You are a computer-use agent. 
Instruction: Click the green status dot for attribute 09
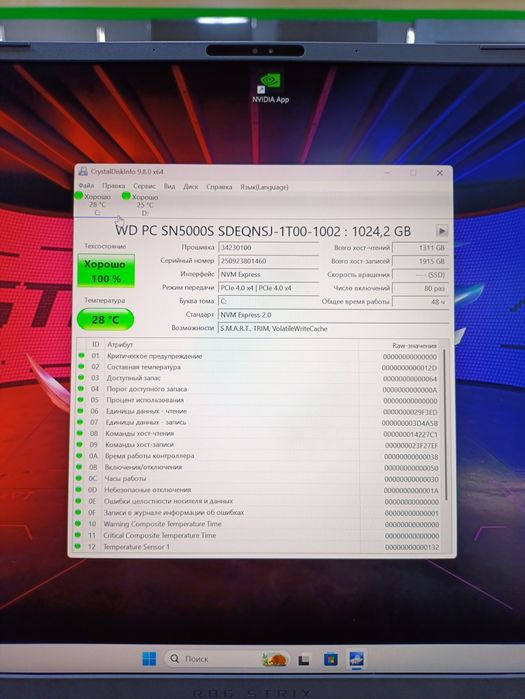(80, 444)
